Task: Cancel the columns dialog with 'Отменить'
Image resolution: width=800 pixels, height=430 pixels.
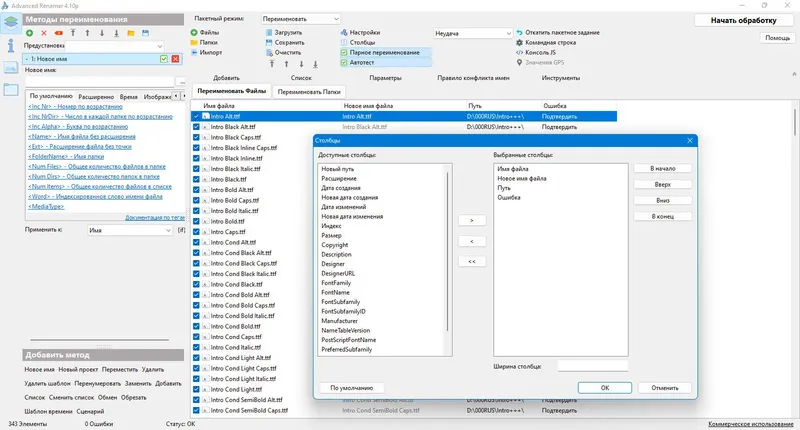Action: (x=665, y=388)
